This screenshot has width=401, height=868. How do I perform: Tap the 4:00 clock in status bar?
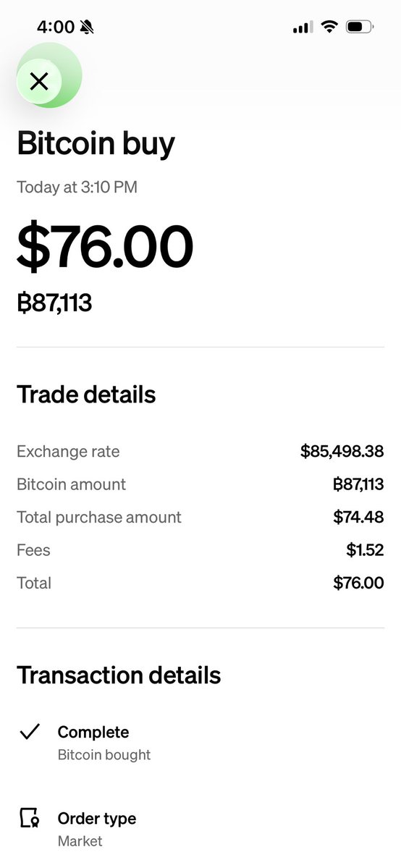[x=56, y=27]
